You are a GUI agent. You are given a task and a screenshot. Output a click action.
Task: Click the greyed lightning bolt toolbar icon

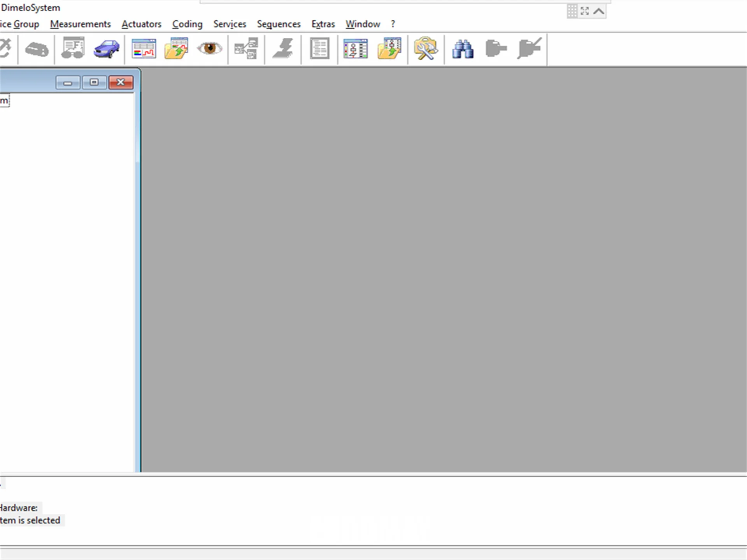tap(283, 49)
